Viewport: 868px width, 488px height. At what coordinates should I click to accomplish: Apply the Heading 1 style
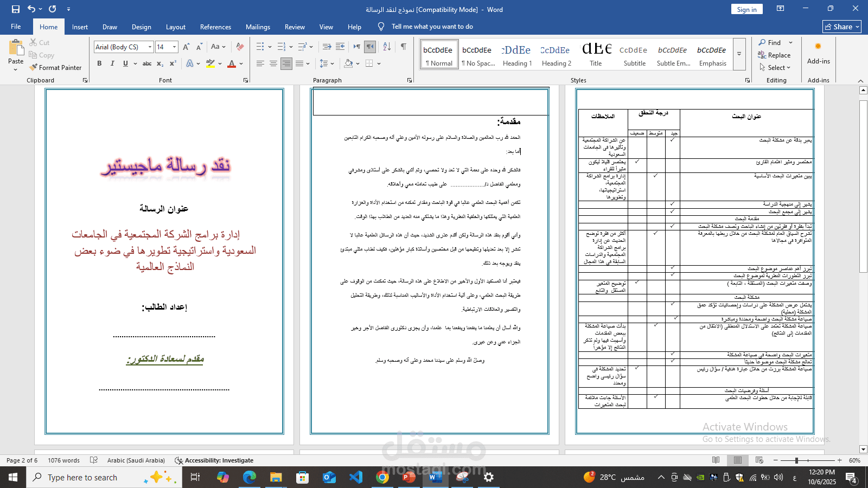(517, 54)
